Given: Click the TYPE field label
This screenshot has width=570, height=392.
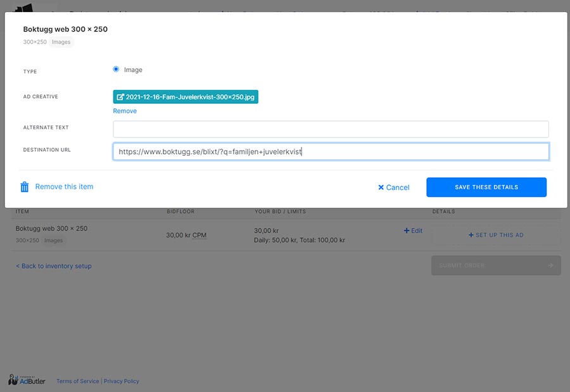Looking at the screenshot, I should (30, 72).
